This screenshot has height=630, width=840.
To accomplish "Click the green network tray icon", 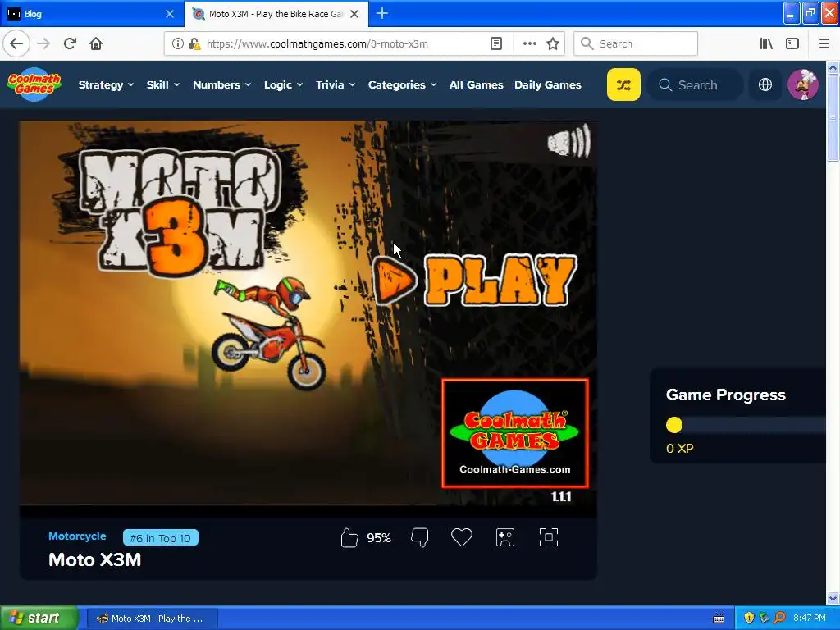I will coord(765,618).
